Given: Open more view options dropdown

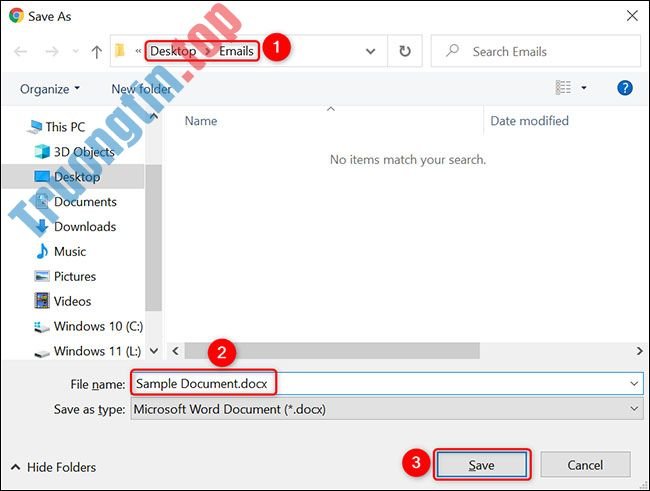Looking at the screenshot, I should (584, 88).
